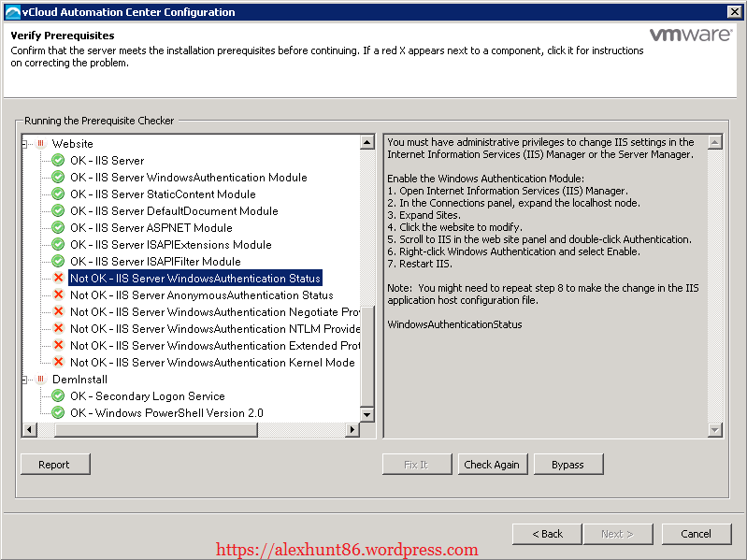The height and width of the screenshot is (560, 747).
Task: Click tree horizontal scroll left arrow
Action: coord(30,429)
